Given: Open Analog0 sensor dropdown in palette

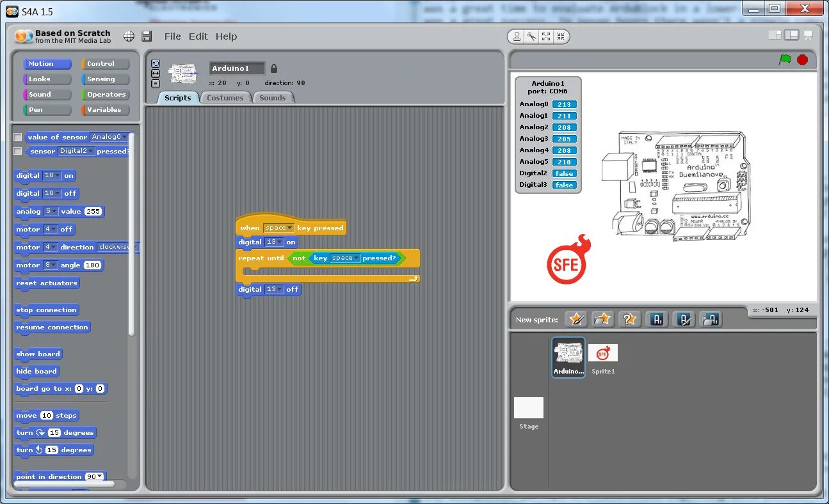Looking at the screenshot, I should [109, 137].
